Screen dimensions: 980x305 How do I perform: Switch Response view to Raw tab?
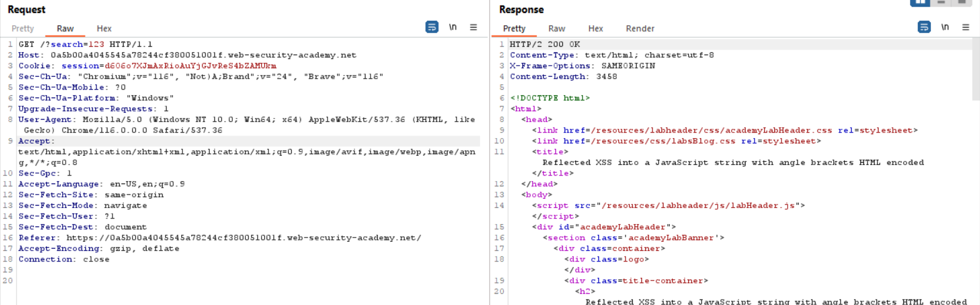coord(557,28)
